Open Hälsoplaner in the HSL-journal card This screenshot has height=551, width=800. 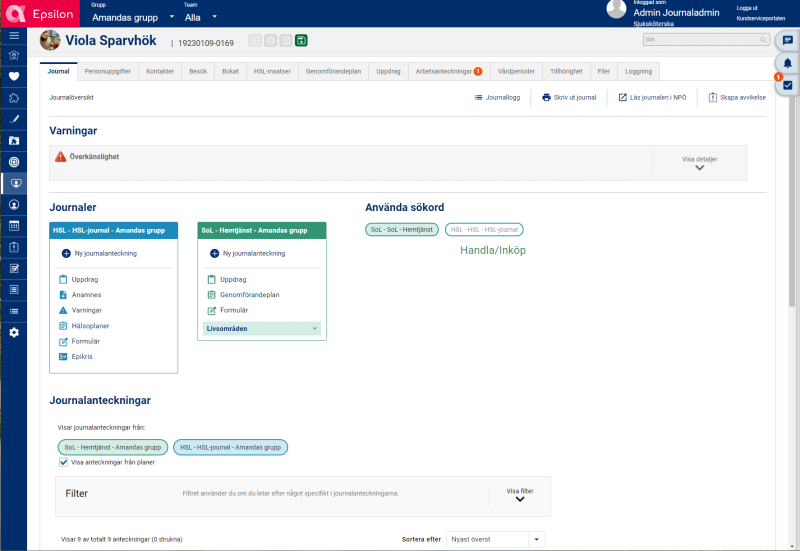tap(84, 326)
